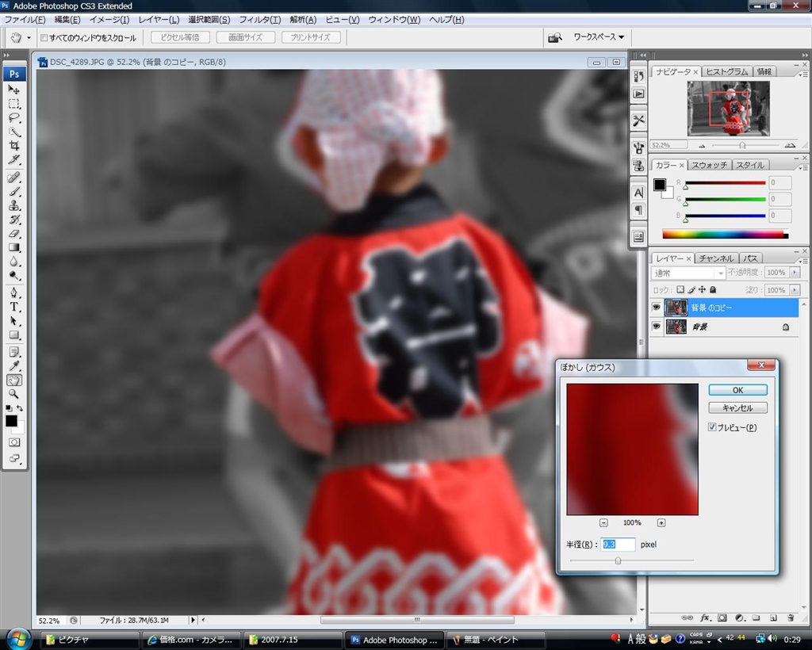Open the opacity slider popup
This screenshot has height=650, width=812.
click(795, 272)
